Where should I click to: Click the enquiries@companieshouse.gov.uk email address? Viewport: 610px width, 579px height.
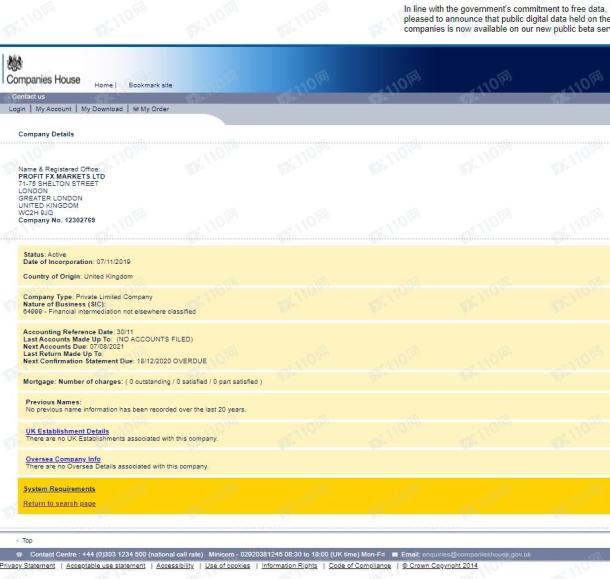(476, 554)
